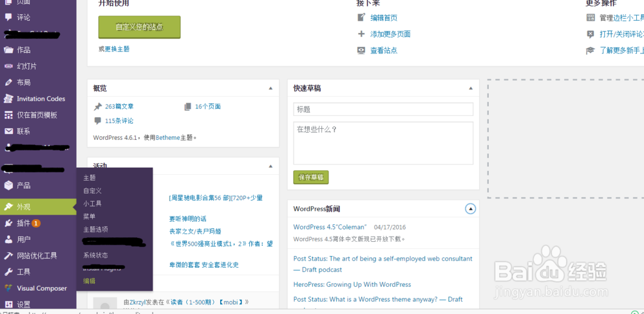This screenshot has width=644, height=314.
Task: Open the 卑微的套套 安全套进化史 post link
Action: tap(204, 265)
